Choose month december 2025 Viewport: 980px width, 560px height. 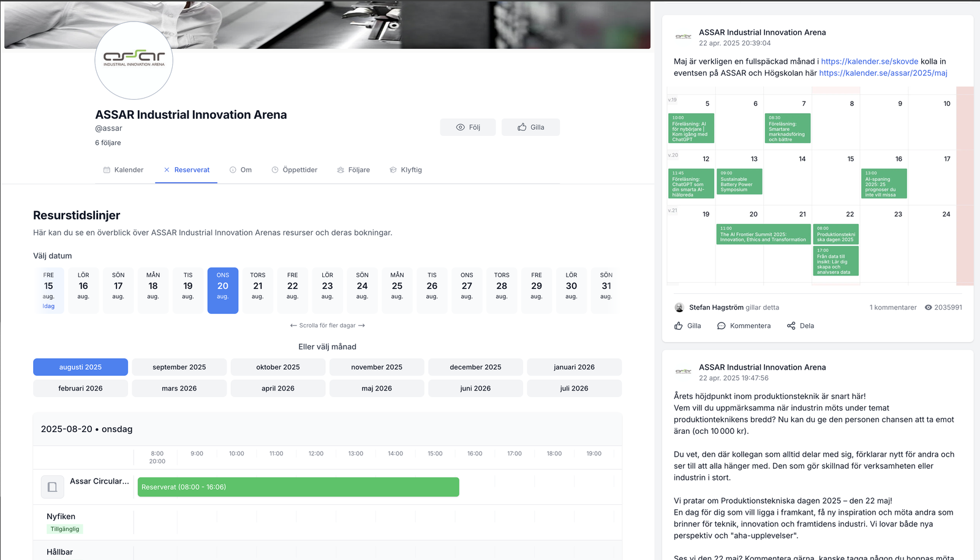point(475,367)
